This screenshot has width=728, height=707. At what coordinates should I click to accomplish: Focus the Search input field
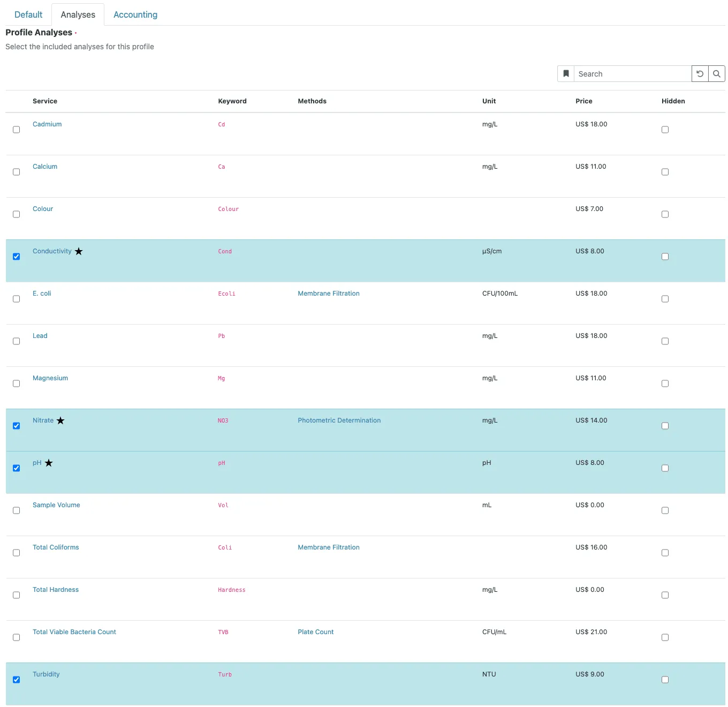pyautogui.click(x=633, y=74)
